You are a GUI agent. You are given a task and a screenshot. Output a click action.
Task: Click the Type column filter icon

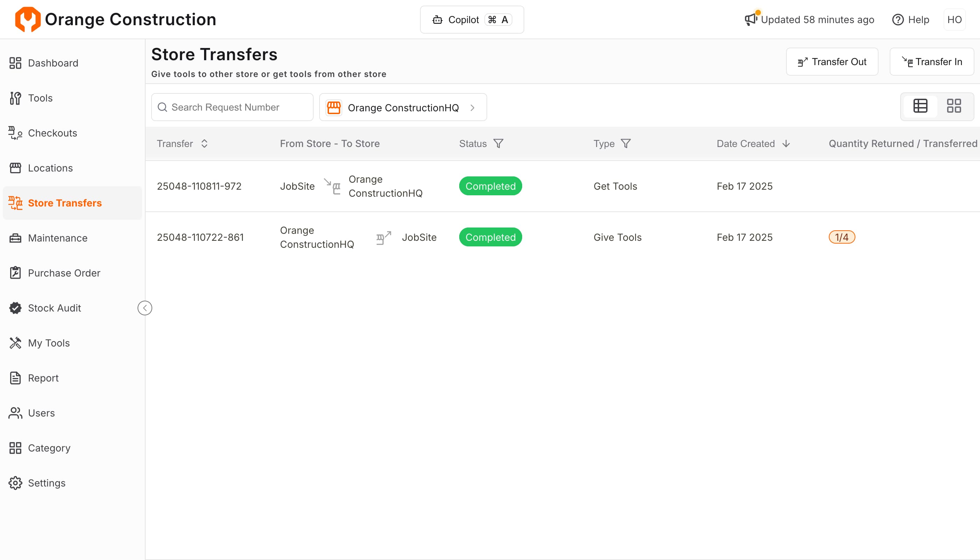626,143
